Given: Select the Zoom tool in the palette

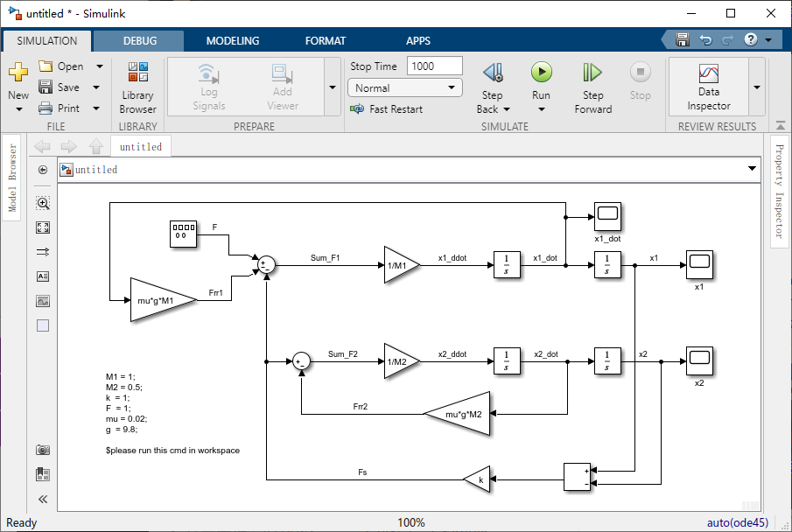Looking at the screenshot, I should [43, 203].
